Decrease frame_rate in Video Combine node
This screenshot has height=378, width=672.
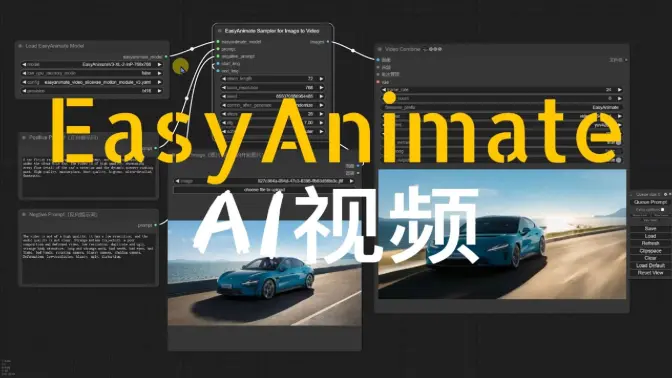coord(384,90)
